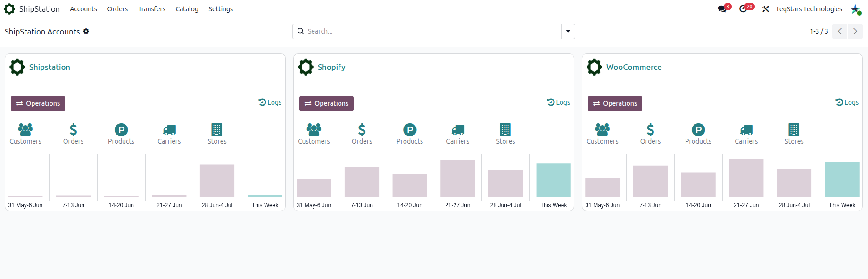Open the activities clock icon
868x279 pixels.
743,9
